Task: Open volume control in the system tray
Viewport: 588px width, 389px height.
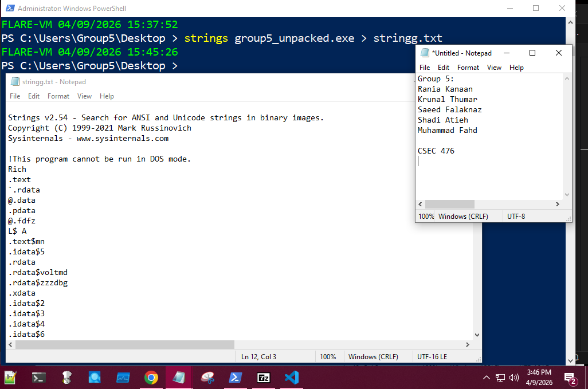Action: click(514, 378)
